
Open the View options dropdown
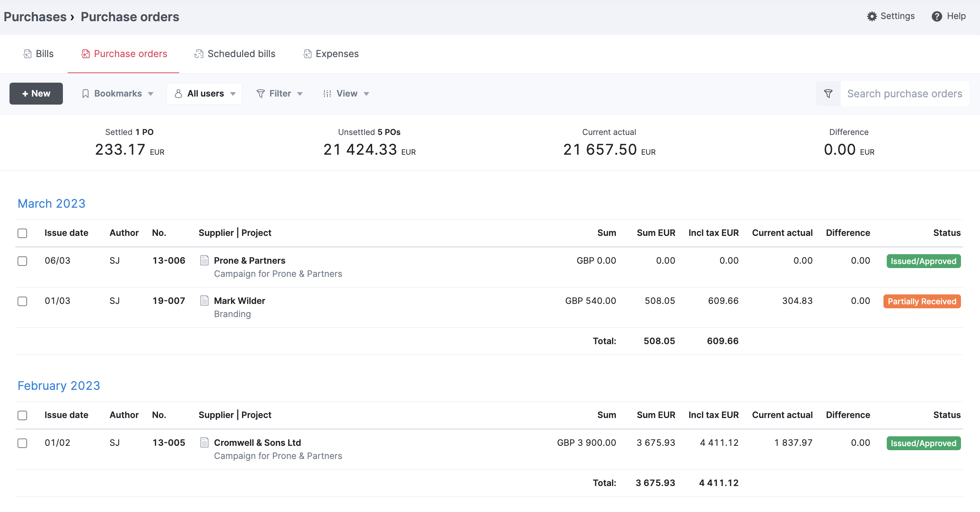(346, 94)
